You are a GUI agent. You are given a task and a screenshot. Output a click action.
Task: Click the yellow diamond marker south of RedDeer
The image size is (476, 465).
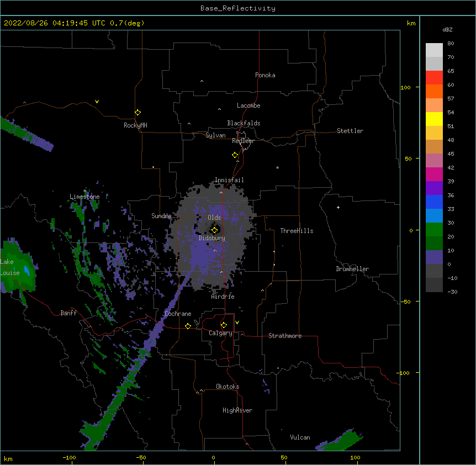click(235, 155)
